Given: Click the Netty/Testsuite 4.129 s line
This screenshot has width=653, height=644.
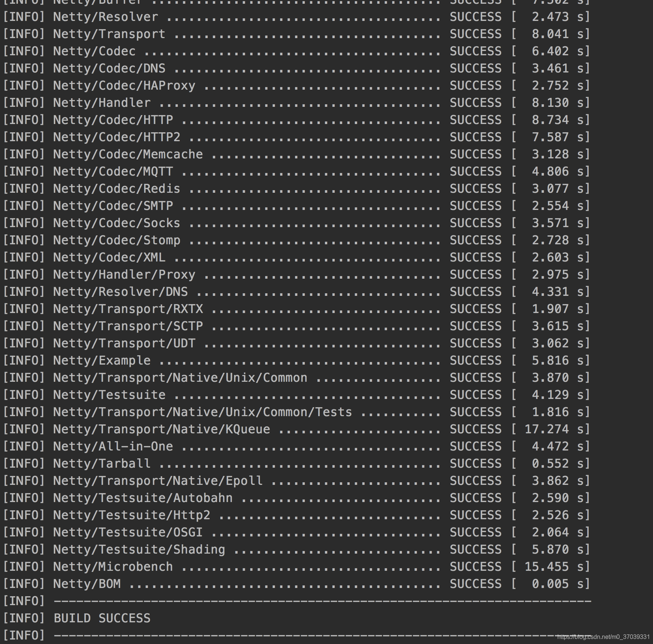Looking at the screenshot, I should pos(297,395).
